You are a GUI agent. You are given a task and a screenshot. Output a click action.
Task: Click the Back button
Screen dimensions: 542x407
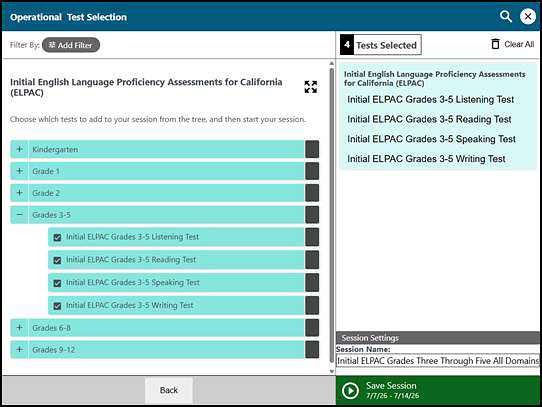(169, 390)
